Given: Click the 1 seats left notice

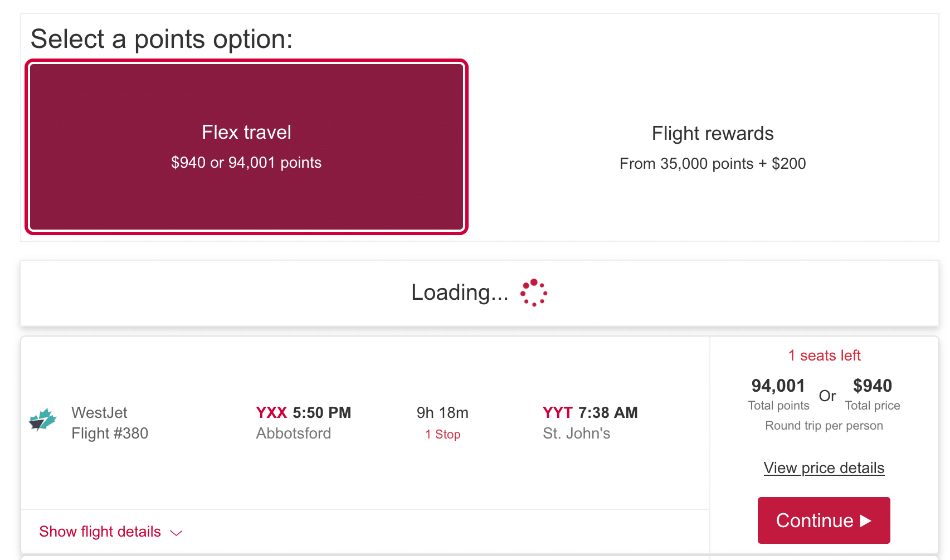Looking at the screenshot, I should click(824, 356).
